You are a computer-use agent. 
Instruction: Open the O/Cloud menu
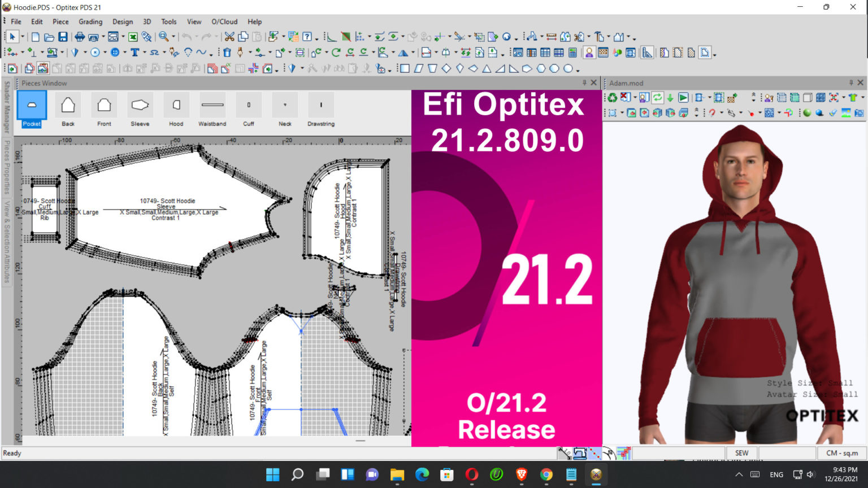click(x=224, y=21)
